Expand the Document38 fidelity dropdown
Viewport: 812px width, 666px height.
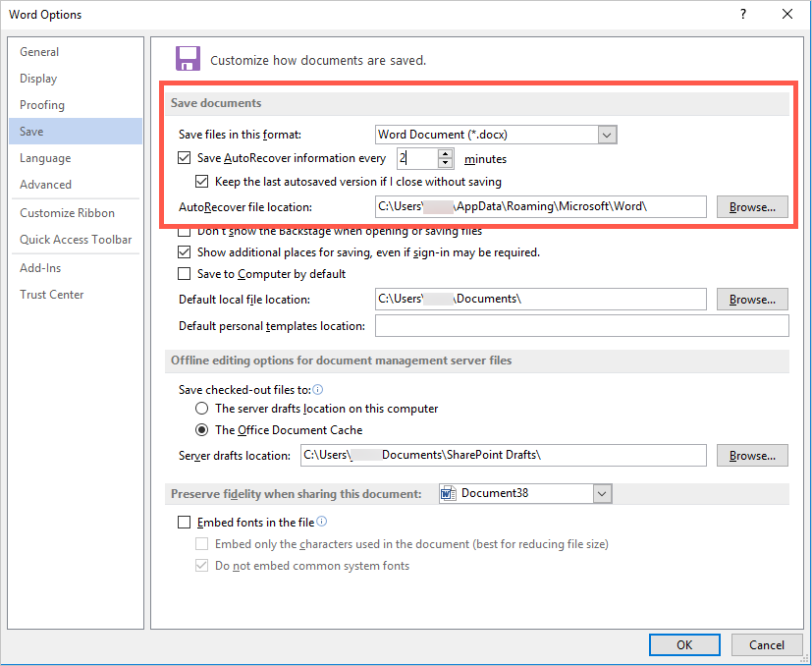click(602, 493)
